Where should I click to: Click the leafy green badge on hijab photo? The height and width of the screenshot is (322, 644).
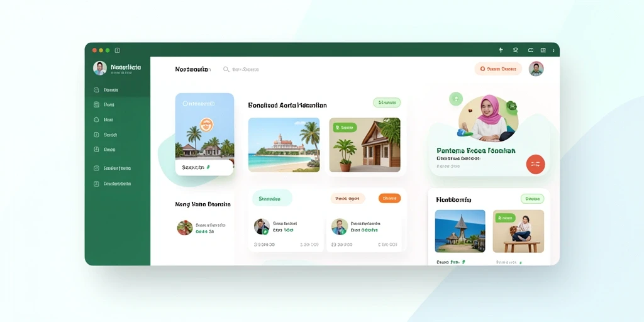click(x=512, y=106)
